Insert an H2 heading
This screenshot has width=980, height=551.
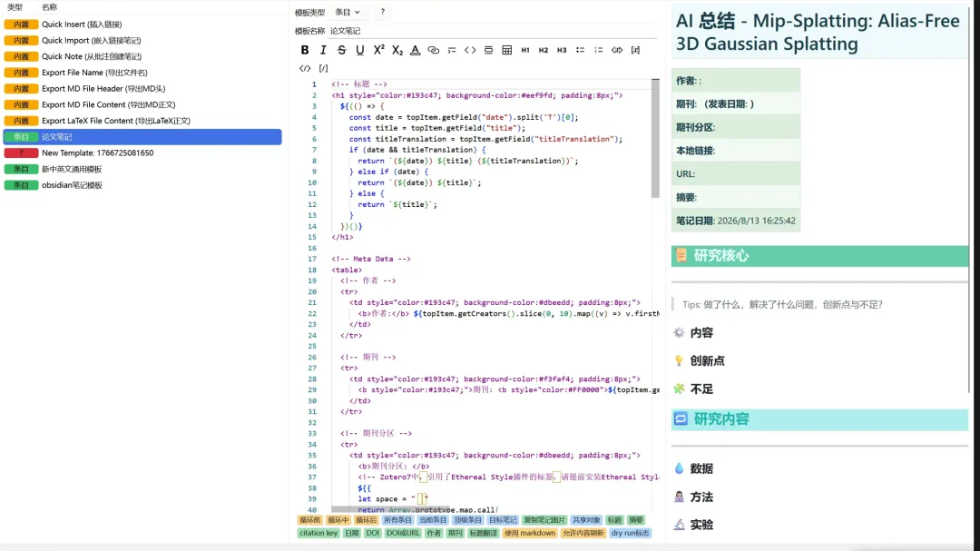(x=544, y=50)
